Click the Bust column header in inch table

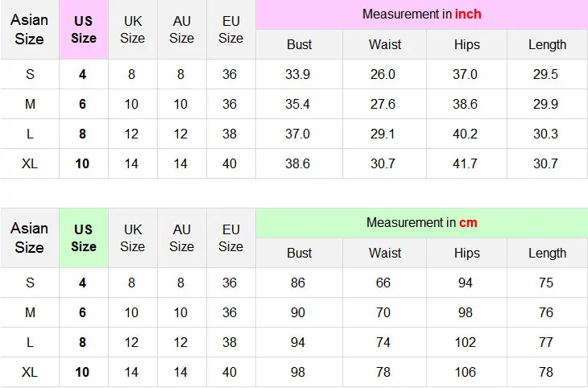pos(300,44)
